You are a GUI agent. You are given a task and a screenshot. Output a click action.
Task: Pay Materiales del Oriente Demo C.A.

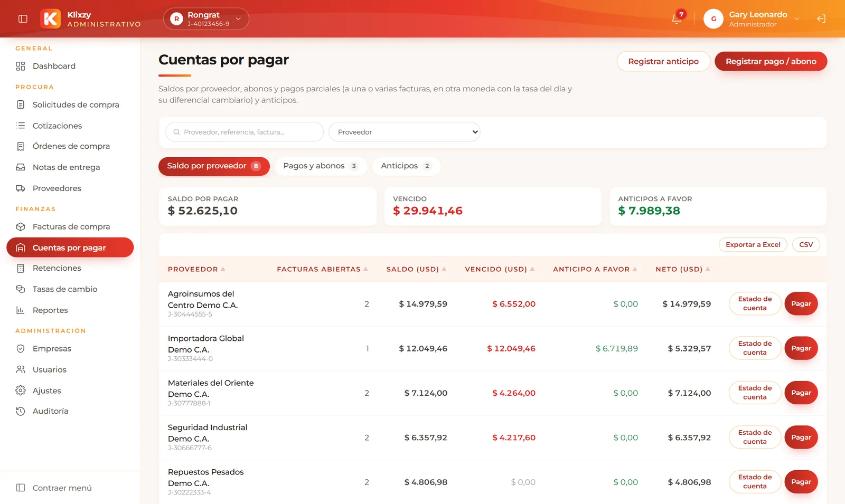tap(801, 393)
